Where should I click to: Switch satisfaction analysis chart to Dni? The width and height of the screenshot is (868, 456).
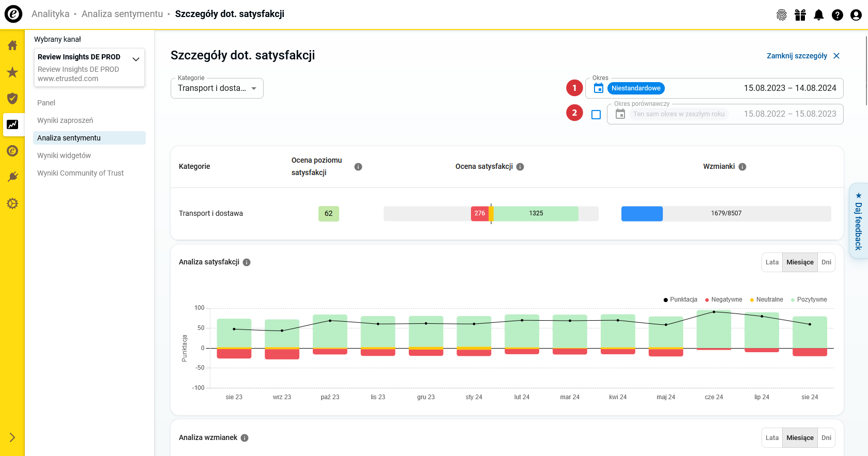click(x=826, y=262)
